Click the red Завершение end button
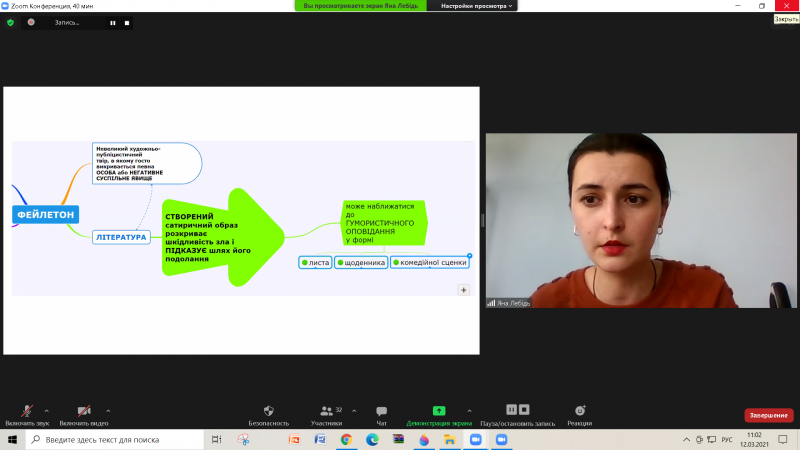 tap(768, 415)
